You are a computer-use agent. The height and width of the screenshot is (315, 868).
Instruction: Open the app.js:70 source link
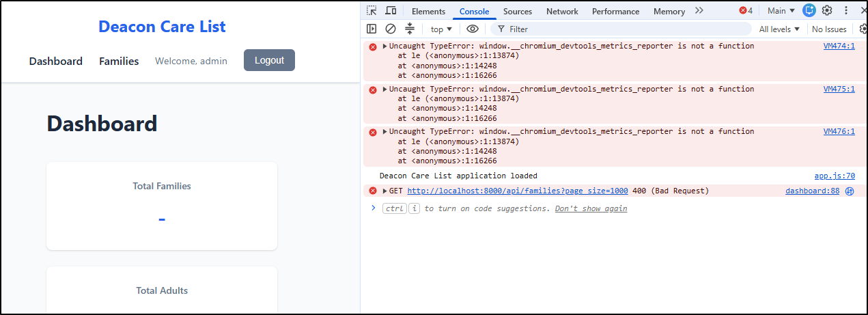(835, 176)
